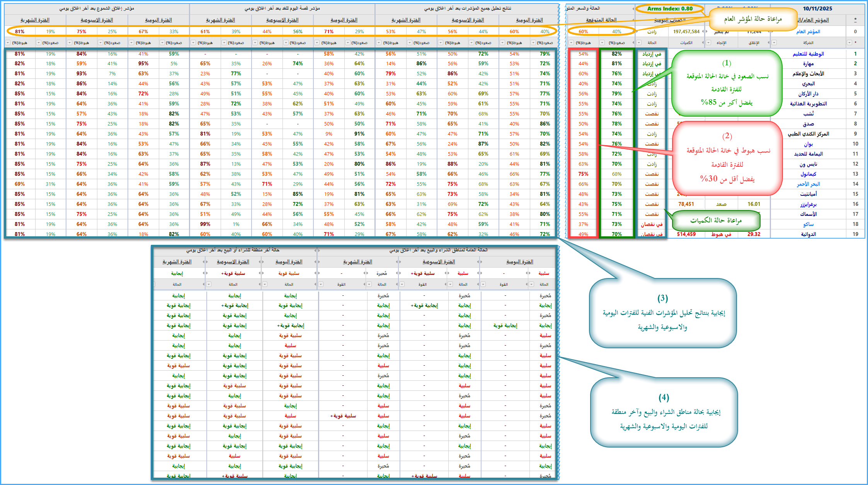Open weekly هبوط(%) filter in نتائج تحليل جميع المؤشرات

pos(441,43)
